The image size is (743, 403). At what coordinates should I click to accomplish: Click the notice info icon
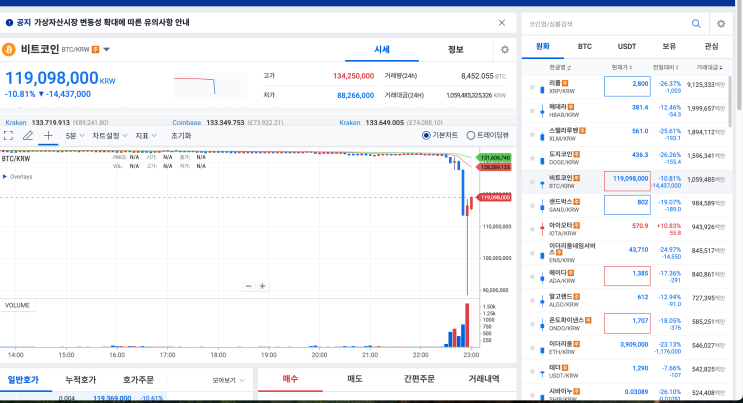pos(9,23)
